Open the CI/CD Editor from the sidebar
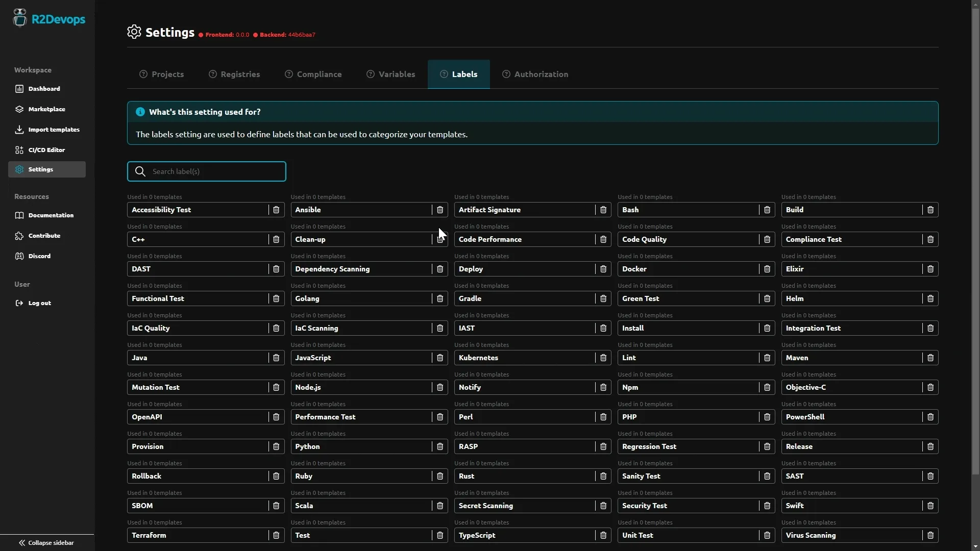This screenshot has width=980, height=551. point(46,149)
